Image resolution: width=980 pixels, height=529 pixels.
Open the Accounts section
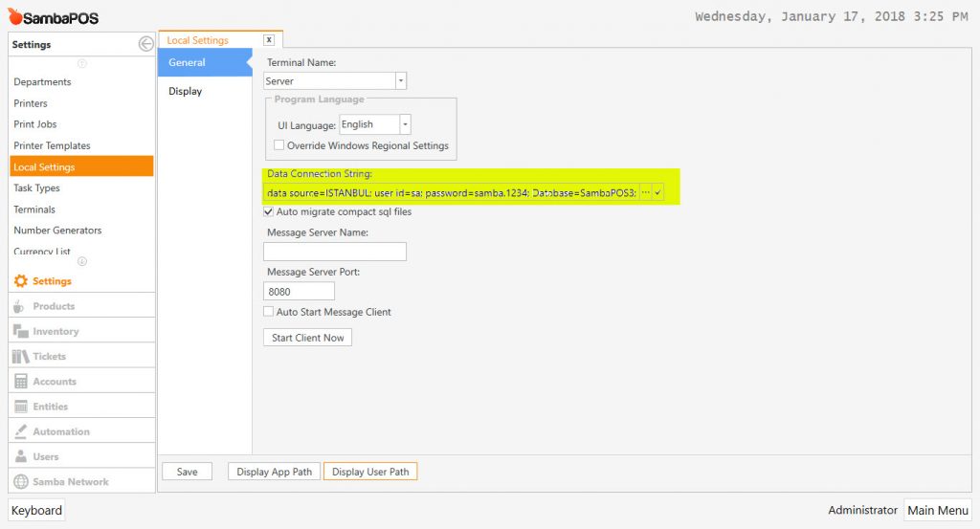(x=82, y=381)
